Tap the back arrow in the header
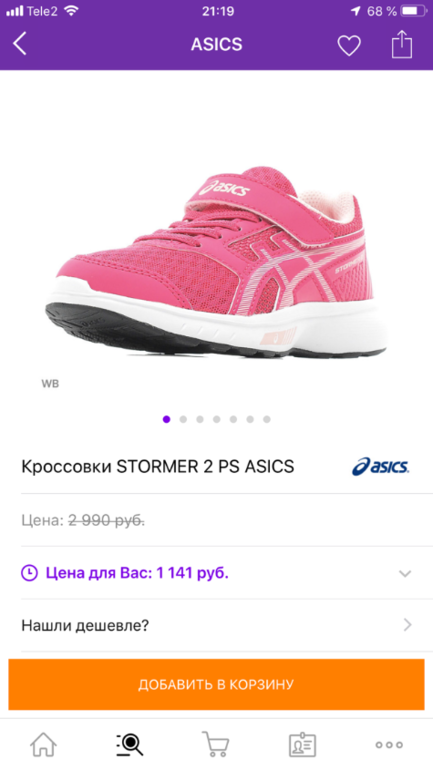The width and height of the screenshot is (433, 770). pos(20,44)
